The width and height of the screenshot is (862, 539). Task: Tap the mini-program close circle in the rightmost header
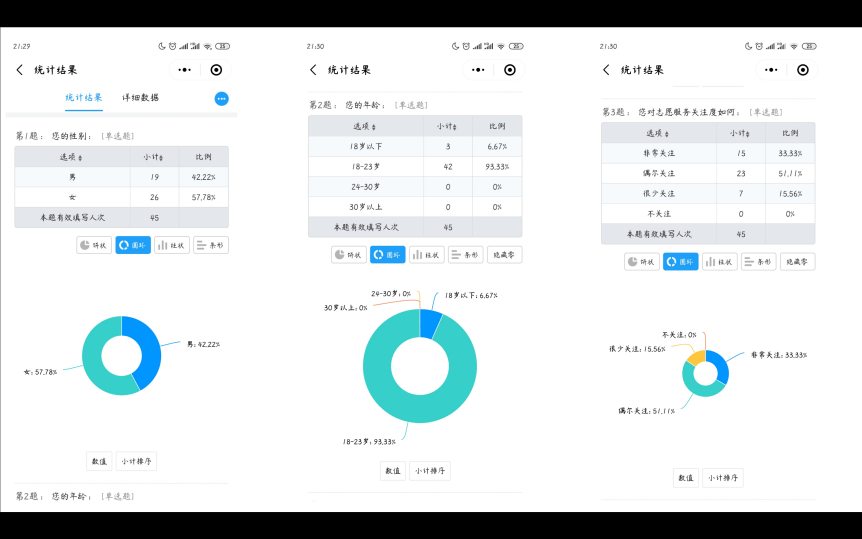click(803, 70)
